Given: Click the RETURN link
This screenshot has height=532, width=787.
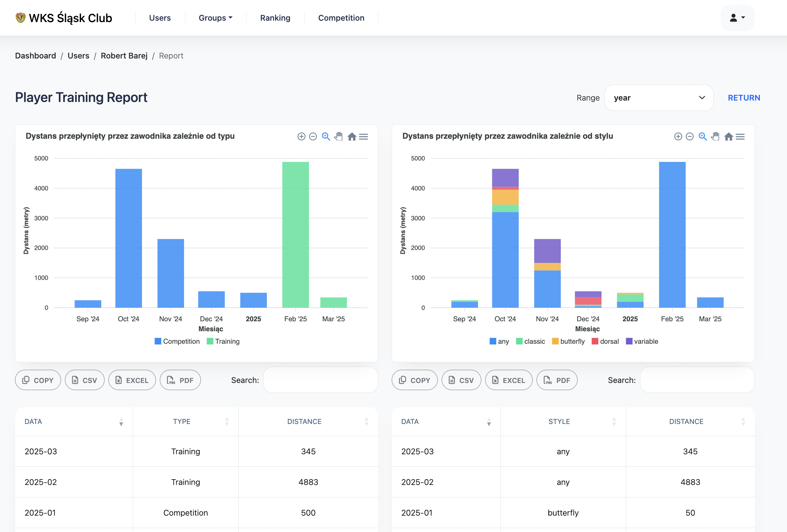Looking at the screenshot, I should [744, 98].
